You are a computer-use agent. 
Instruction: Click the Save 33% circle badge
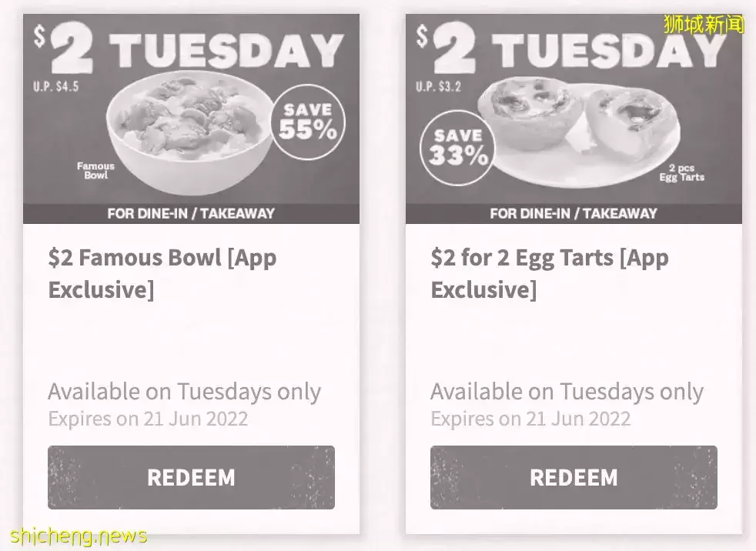pos(459,148)
